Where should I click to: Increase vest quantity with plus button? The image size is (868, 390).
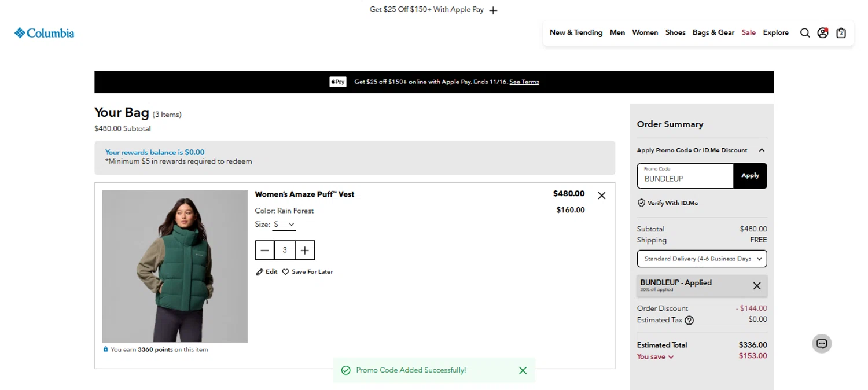coord(305,250)
